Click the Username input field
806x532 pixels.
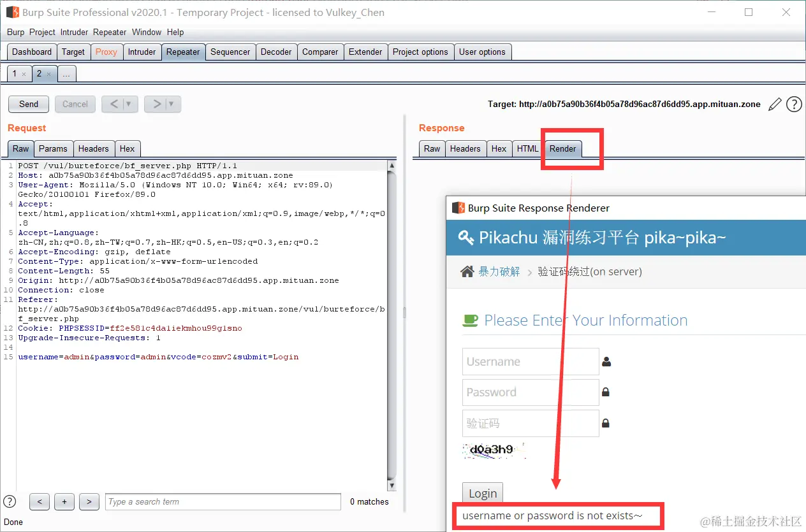[531, 361]
